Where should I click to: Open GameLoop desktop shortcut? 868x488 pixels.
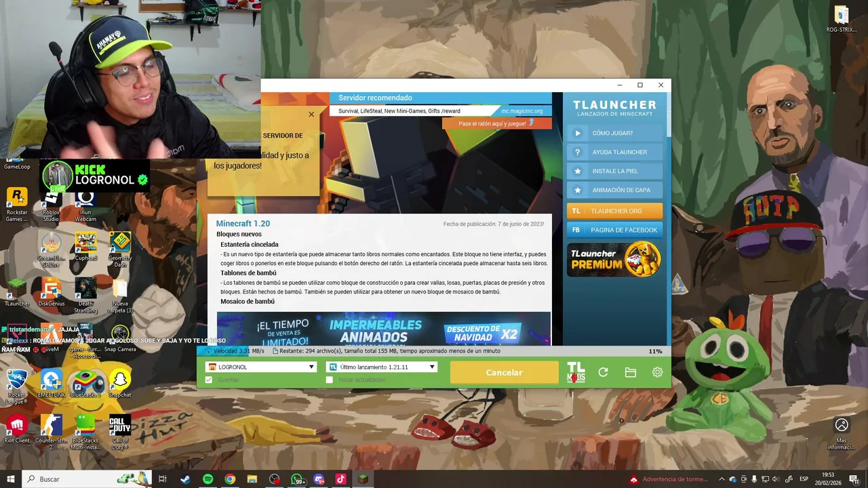pos(17,163)
